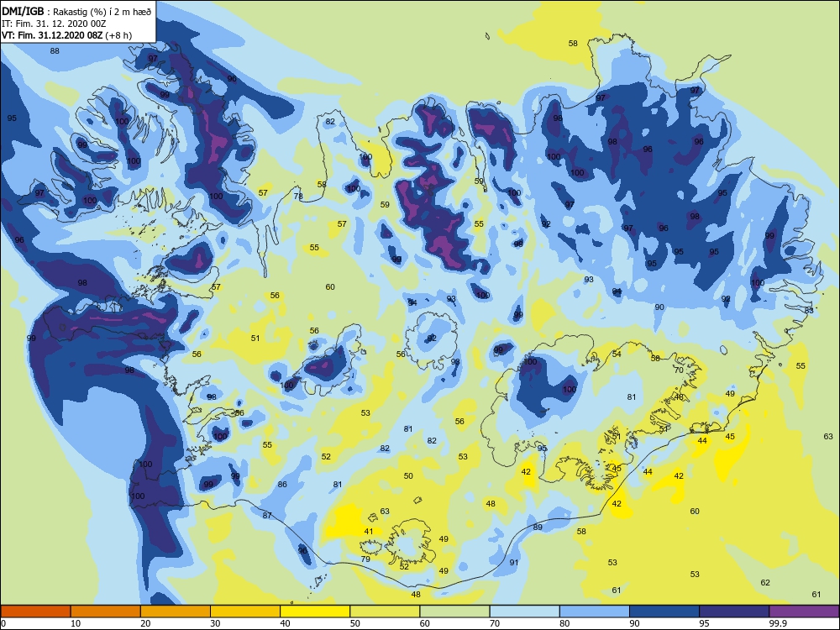Click the 80–90 medium blue legend swatch

pos(594,612)
